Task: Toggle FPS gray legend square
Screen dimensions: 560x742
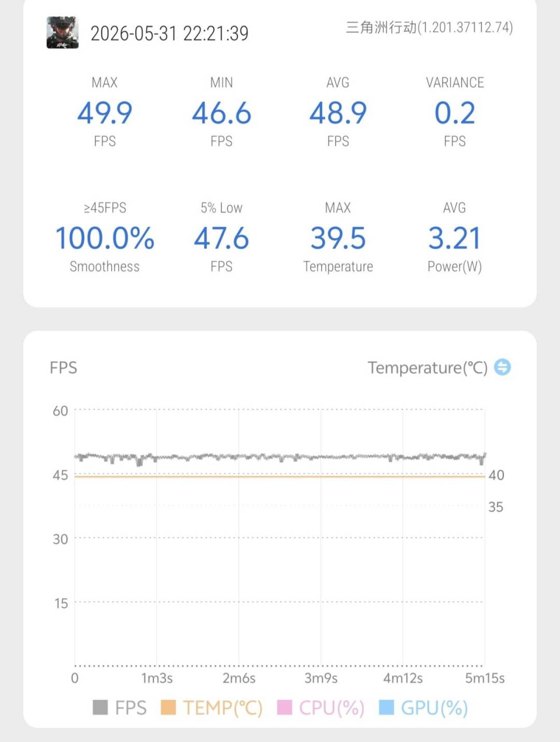Action: point(100,707)
